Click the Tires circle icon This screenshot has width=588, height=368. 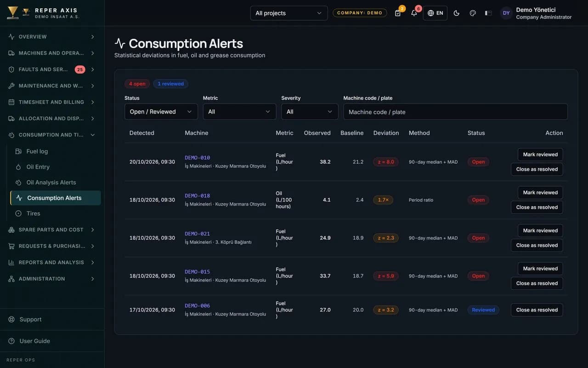tap(18, 213)
